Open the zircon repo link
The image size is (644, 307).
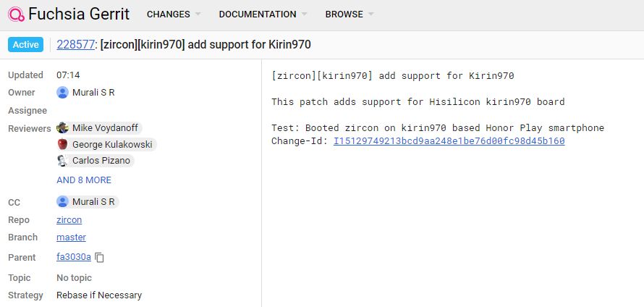tap(69, 220)
